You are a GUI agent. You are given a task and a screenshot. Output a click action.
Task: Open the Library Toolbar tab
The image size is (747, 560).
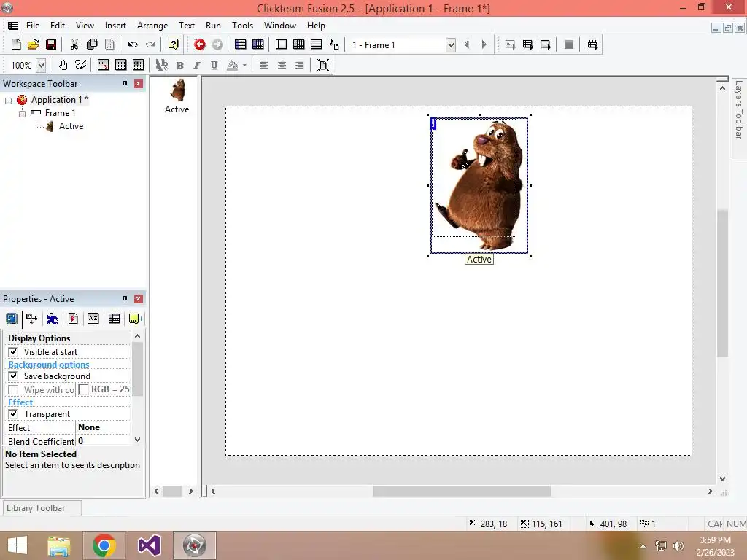(x=42, y=508)
